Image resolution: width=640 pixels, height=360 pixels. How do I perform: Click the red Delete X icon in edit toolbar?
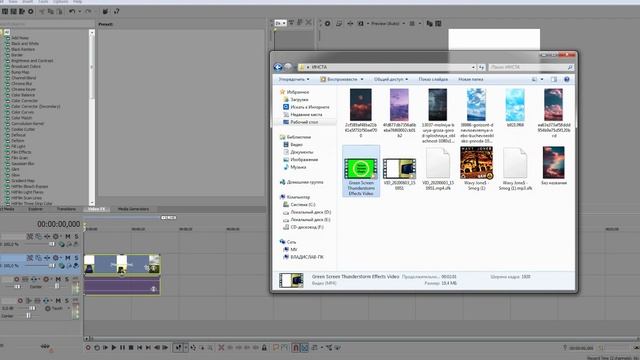221,348
